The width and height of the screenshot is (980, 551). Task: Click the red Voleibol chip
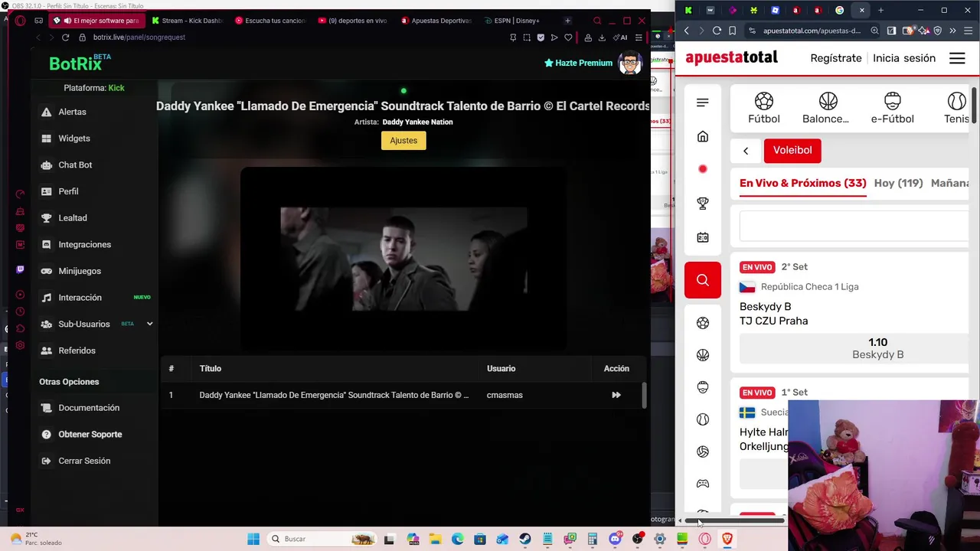[792, 150]
